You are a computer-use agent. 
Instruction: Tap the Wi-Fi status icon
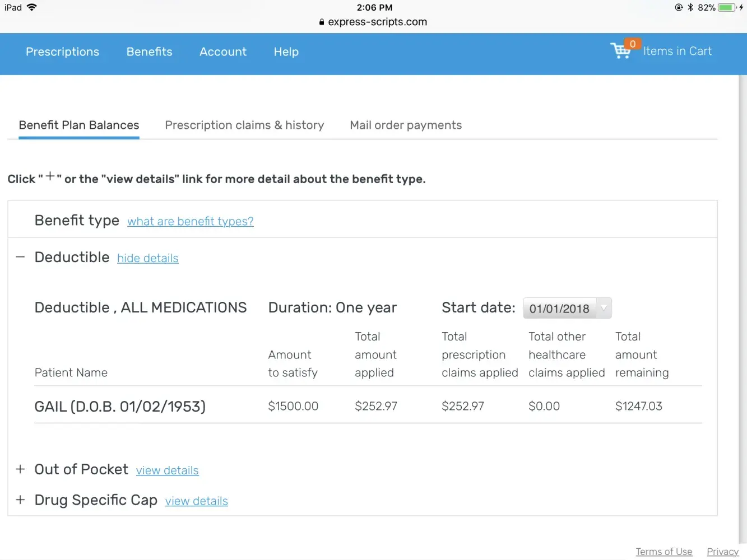[31, 7]
